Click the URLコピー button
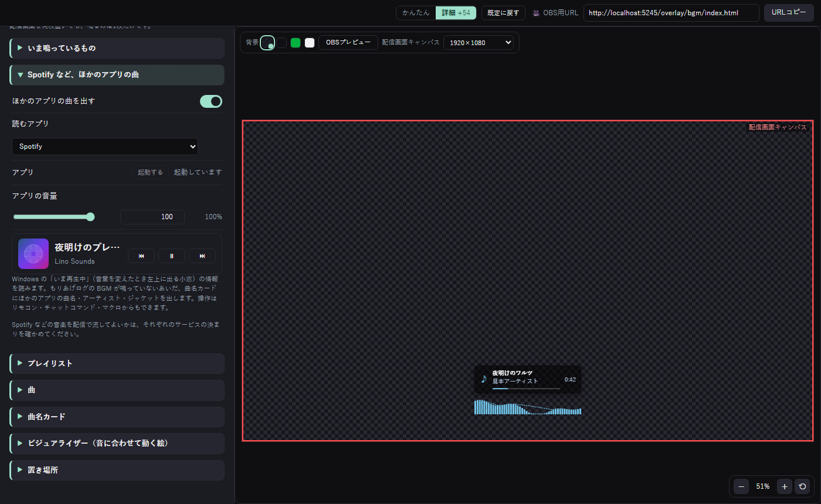 point(789,12)
